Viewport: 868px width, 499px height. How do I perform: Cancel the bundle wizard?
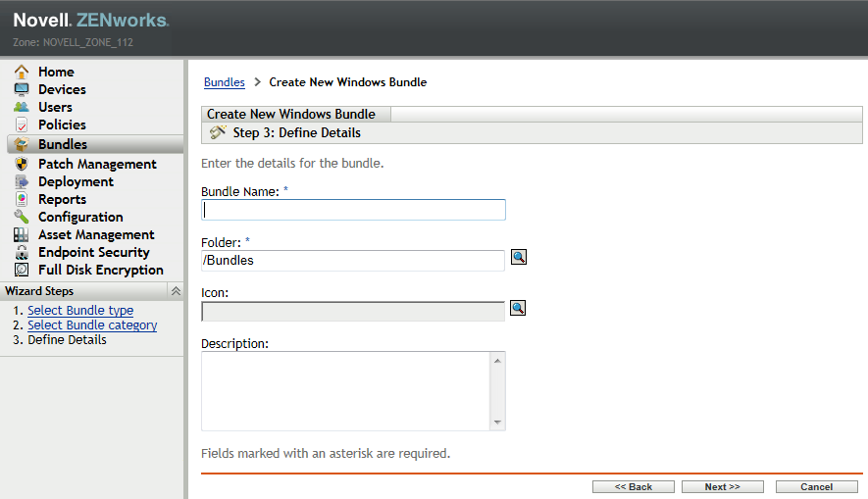coord(817,487)
